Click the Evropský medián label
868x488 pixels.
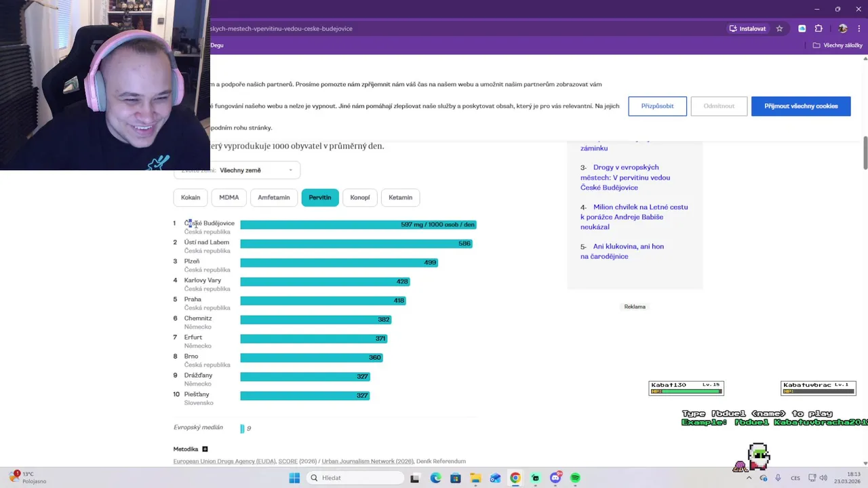coord(198,428)
